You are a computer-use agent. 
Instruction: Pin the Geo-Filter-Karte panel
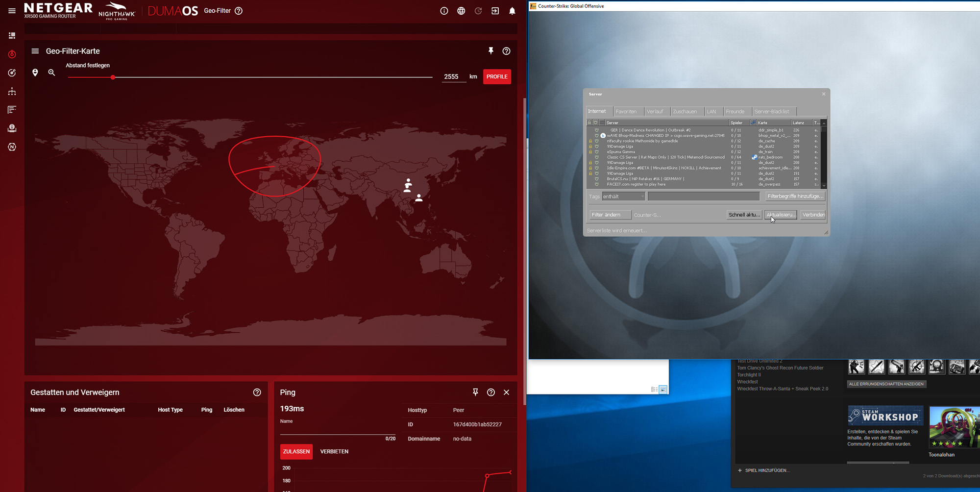490,51
